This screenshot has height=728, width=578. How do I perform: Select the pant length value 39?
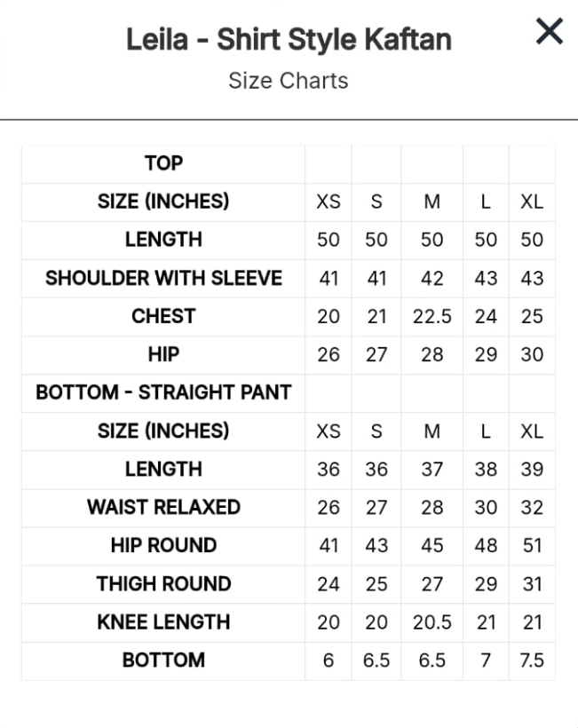pyautogui.click(x=532, y=470)
